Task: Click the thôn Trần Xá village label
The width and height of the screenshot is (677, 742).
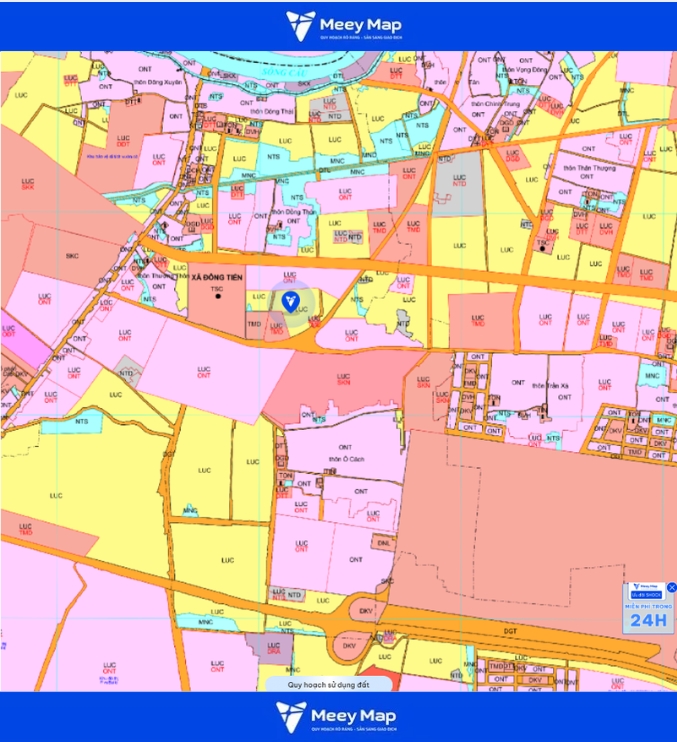Action: [x=550, y=386]
